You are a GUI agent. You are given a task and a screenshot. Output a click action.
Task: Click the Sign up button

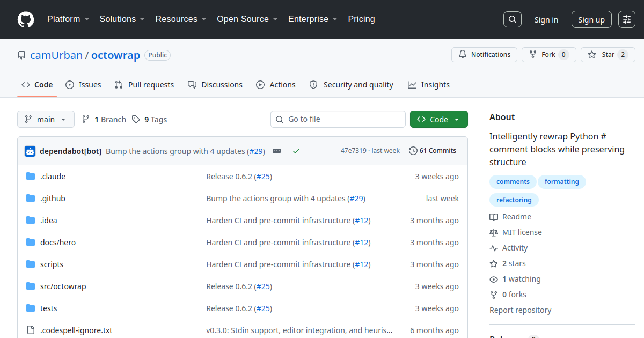click(591, 20)
